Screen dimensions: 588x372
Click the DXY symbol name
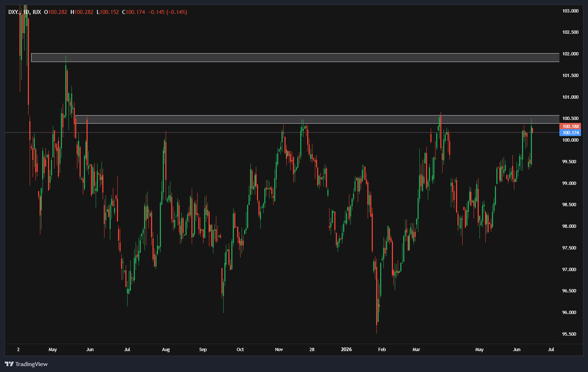point(14,12)
